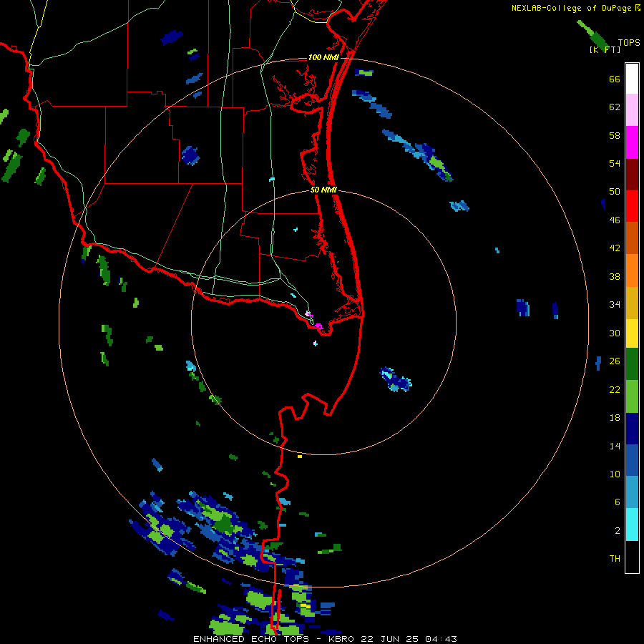
Task: Click the legend value 58
Action: click(615, 135)
